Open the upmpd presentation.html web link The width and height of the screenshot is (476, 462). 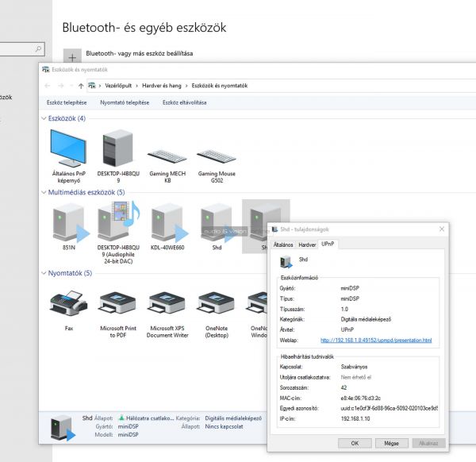point(376,340)
